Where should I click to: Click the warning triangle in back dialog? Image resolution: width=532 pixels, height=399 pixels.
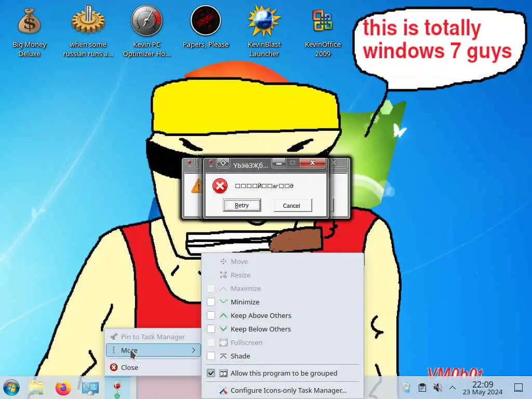[x=196, y=187]
